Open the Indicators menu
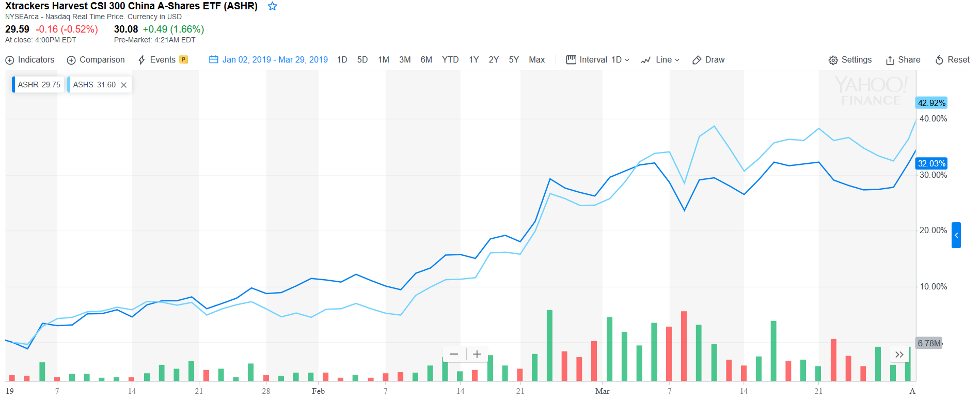980x398 pixels. click(30, 60)
